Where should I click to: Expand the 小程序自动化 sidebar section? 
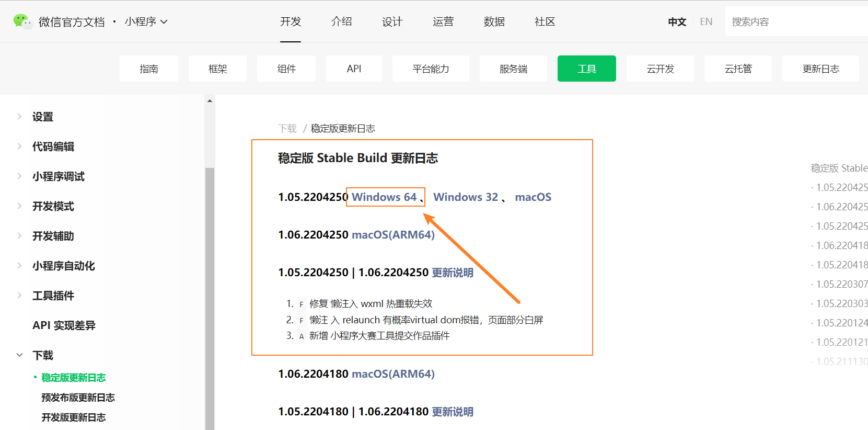click(64, 266)
